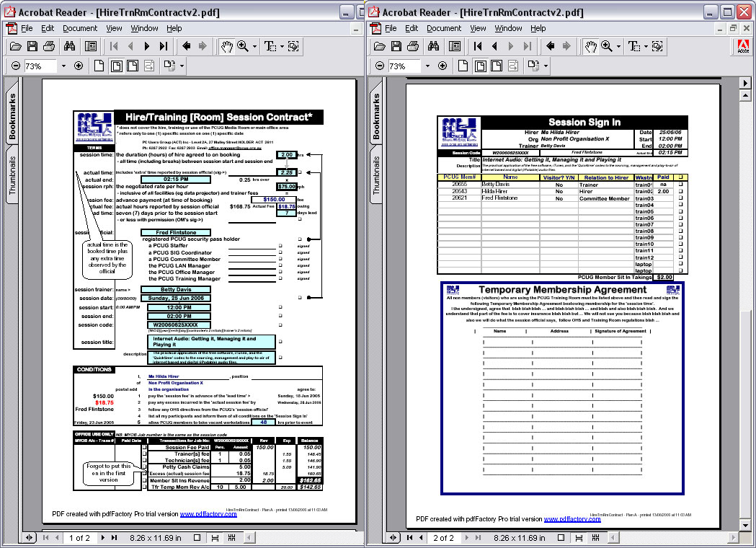Follow www.pdffactory.com link on right page
Screen dimensions: 756x548
572,519
